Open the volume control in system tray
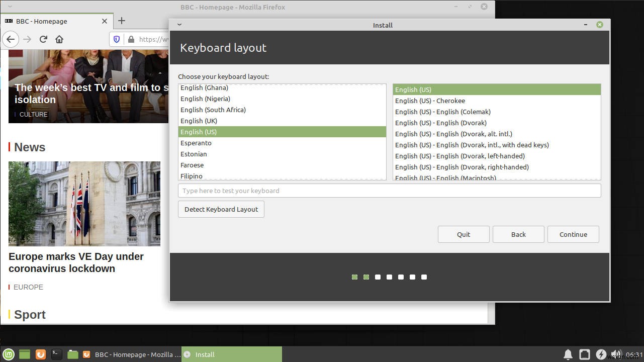 click(617, 354)
